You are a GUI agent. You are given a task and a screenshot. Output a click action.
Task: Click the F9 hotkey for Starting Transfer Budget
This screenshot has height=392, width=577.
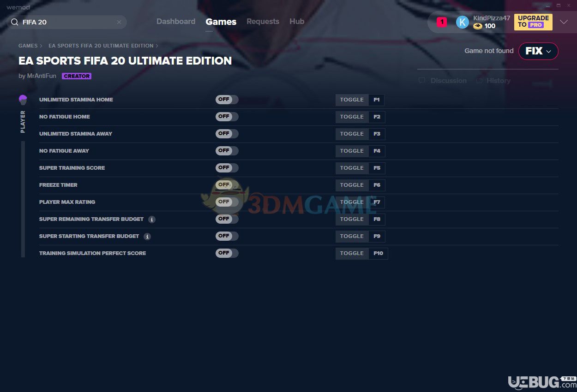(377, 237)
